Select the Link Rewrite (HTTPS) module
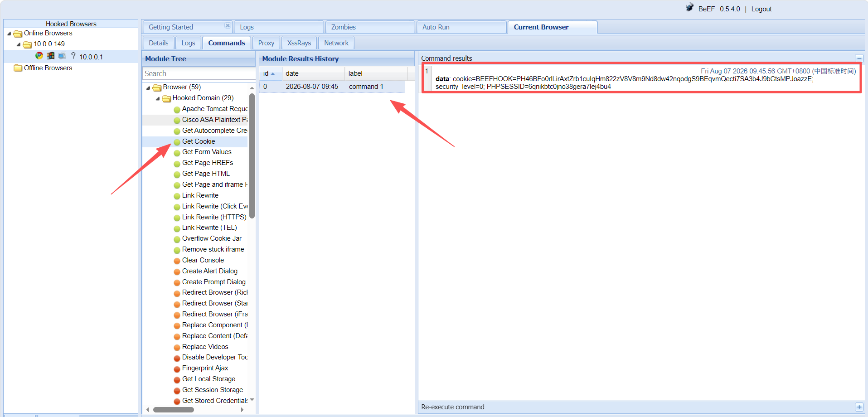 pos(214,217)
